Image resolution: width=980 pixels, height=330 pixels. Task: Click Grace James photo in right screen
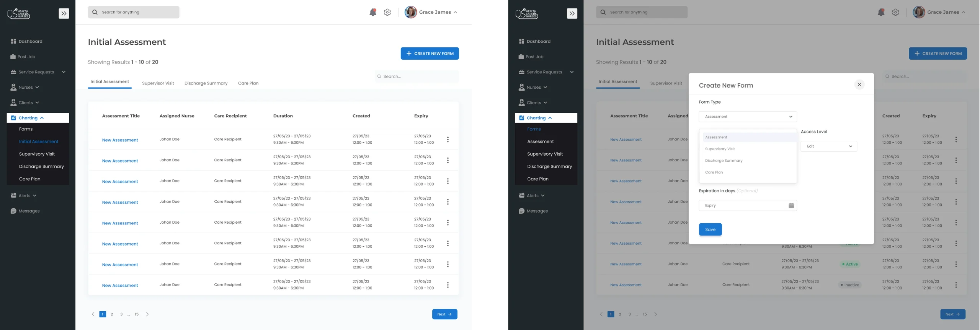click(x=919, y=12)
